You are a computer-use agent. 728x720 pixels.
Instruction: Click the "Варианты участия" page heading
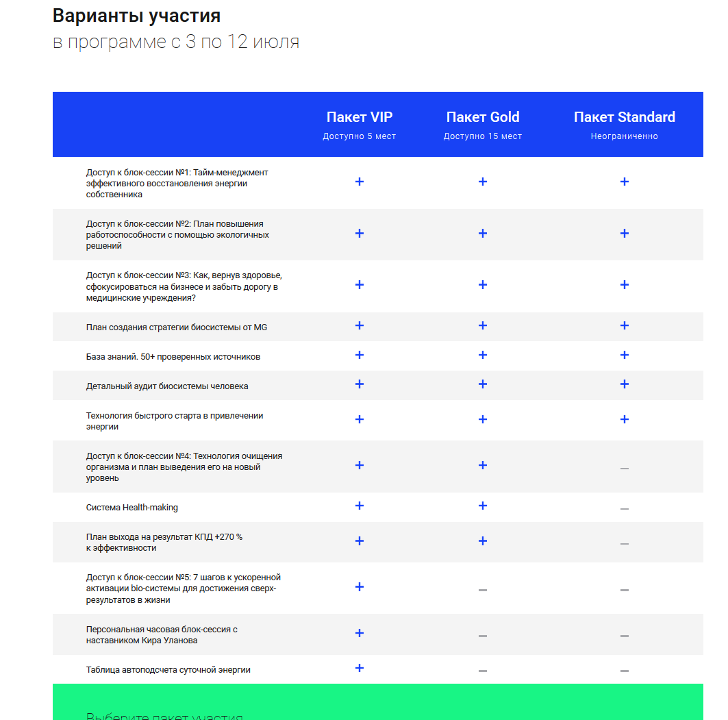[x=137, y=16]
